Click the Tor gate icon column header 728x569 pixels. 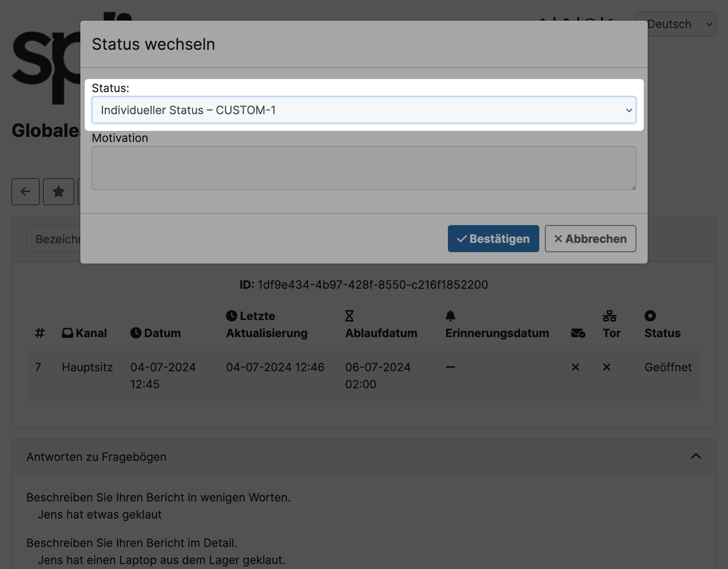[612, 324]
